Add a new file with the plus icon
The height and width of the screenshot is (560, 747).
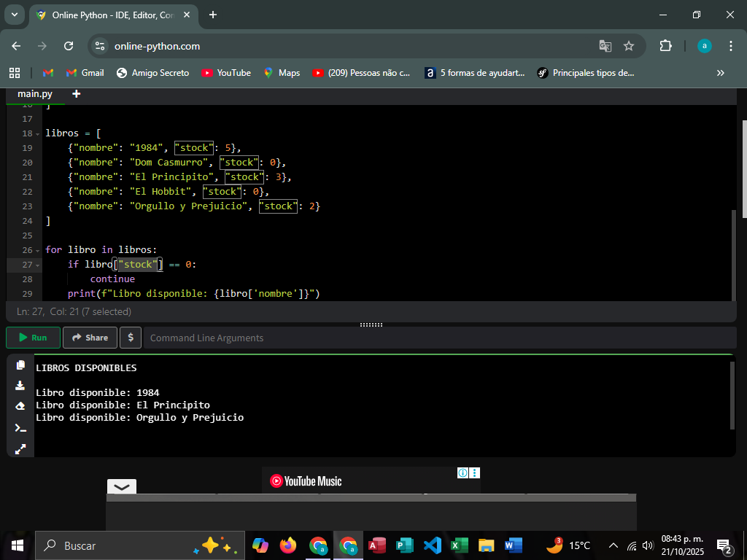76,94
